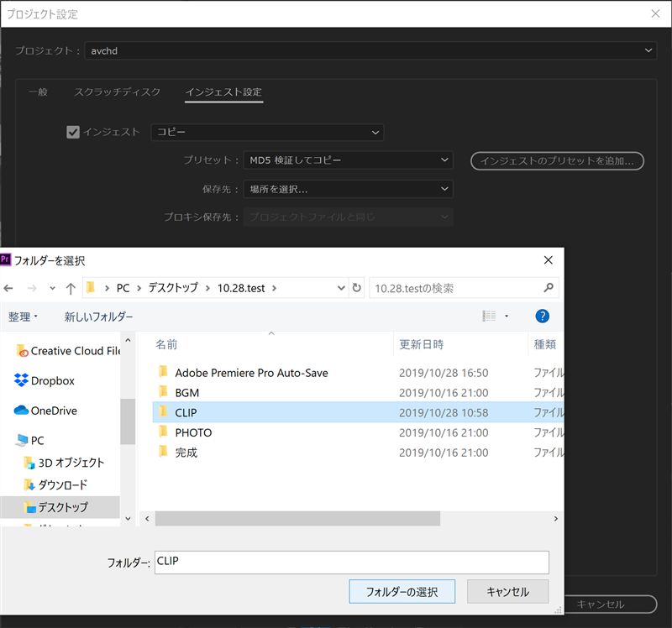672x628 pixels.
Task: Select the BGM folder
Action: click(x=186, y=392)
